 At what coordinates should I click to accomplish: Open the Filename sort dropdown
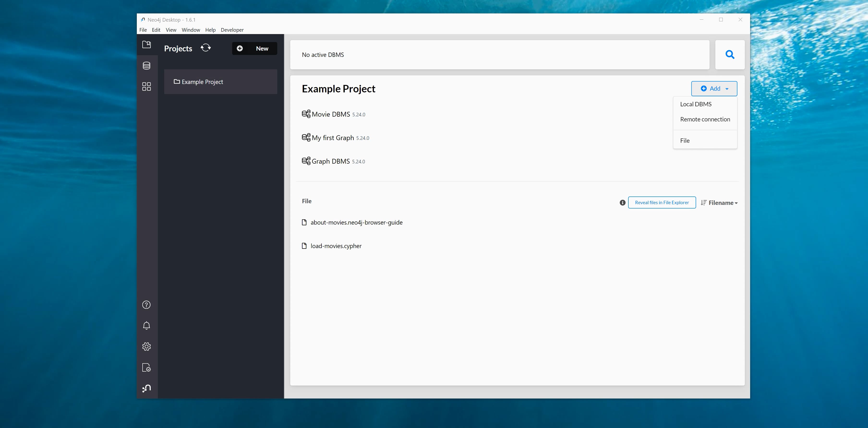[x=719, y=203]
